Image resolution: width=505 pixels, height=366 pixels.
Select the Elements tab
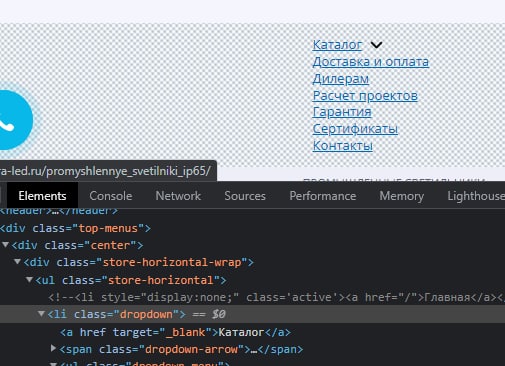tap(42, 196)
